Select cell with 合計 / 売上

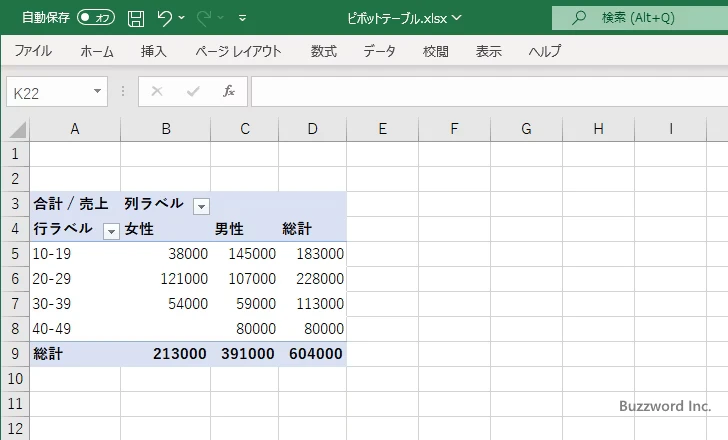click(75, 204)
